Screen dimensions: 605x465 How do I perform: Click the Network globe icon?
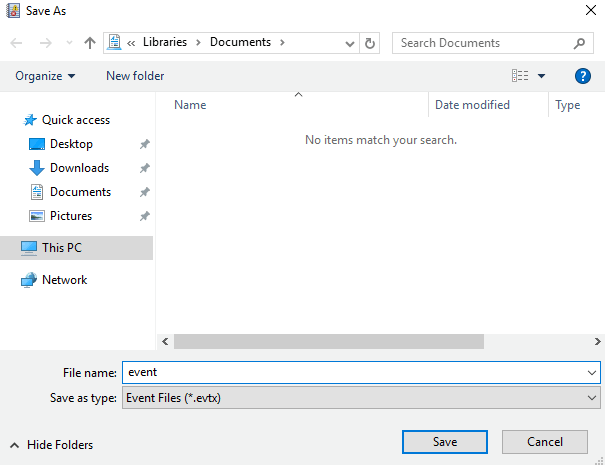(29, 280)
